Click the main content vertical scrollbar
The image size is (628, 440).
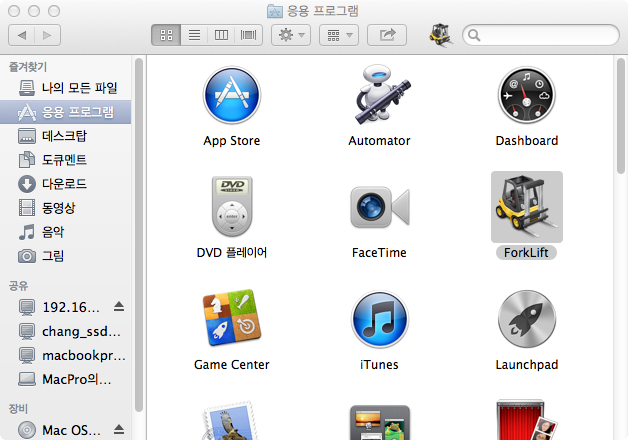coord(621,116)
